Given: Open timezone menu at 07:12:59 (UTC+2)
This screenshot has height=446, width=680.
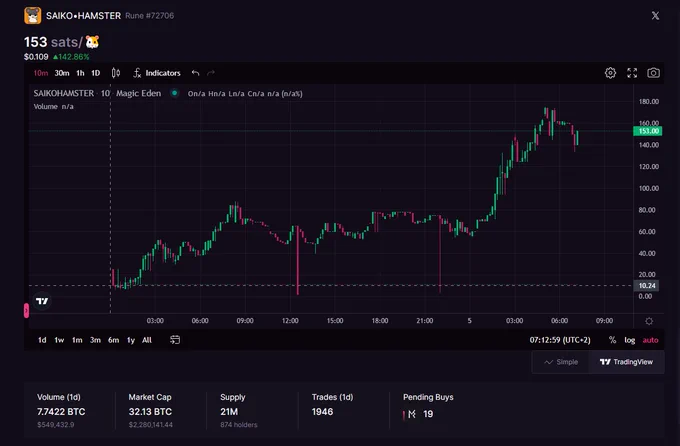Looking at the screenshot, I should (x=560, y=340).
